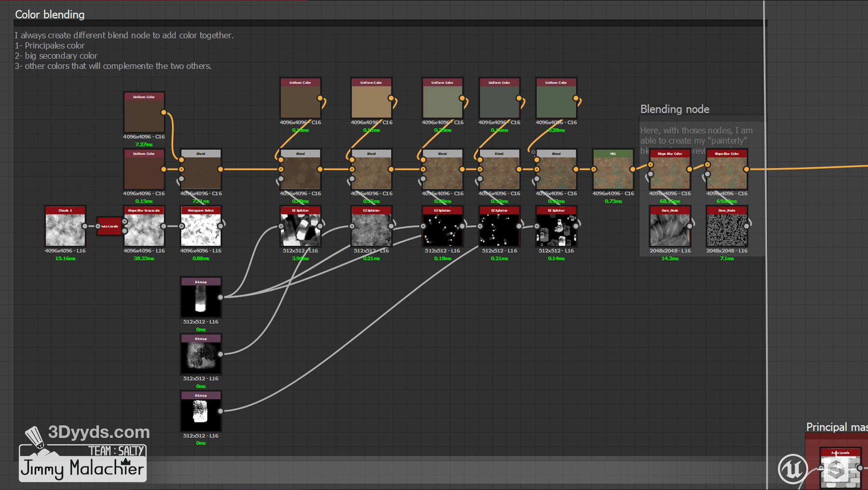Image resolution: width=868 pixels, height=490 pixels.
Task: Click the small red Auto Levels node
Action: (x=109, y=226)
